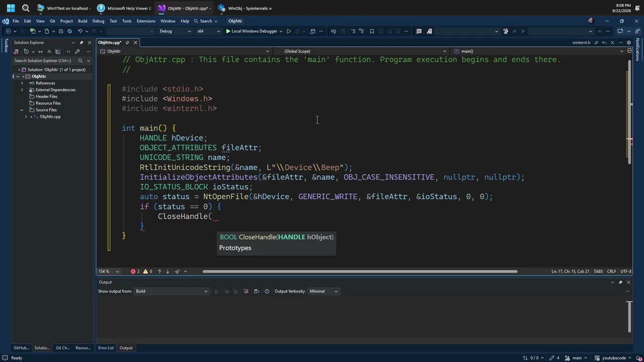Click the Output panel vertical scrollbar

[x=629, y=317]
